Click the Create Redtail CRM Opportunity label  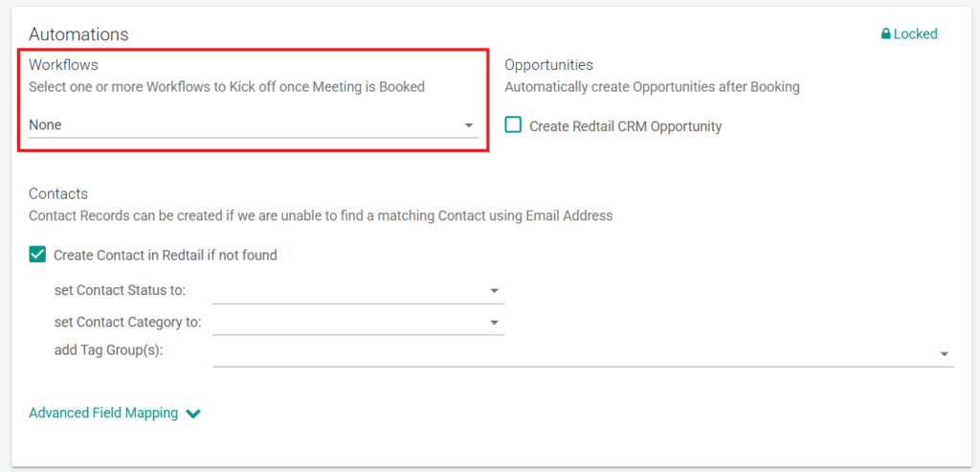tap(625, 126)
